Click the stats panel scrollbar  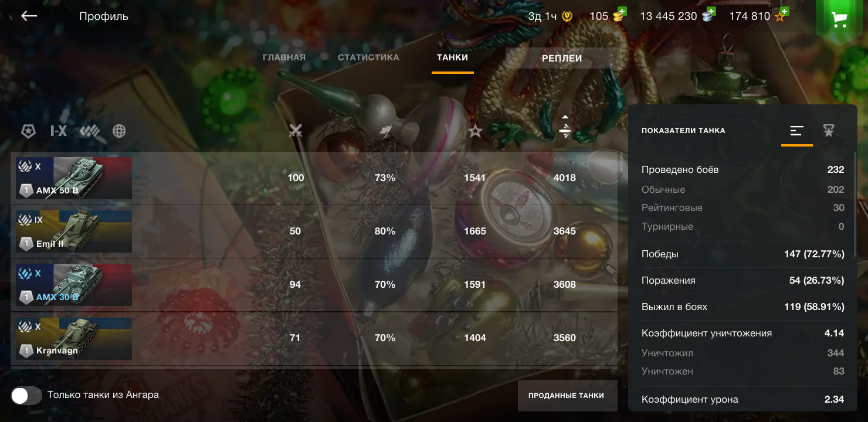pyautogui.click(x=855, y=199)
